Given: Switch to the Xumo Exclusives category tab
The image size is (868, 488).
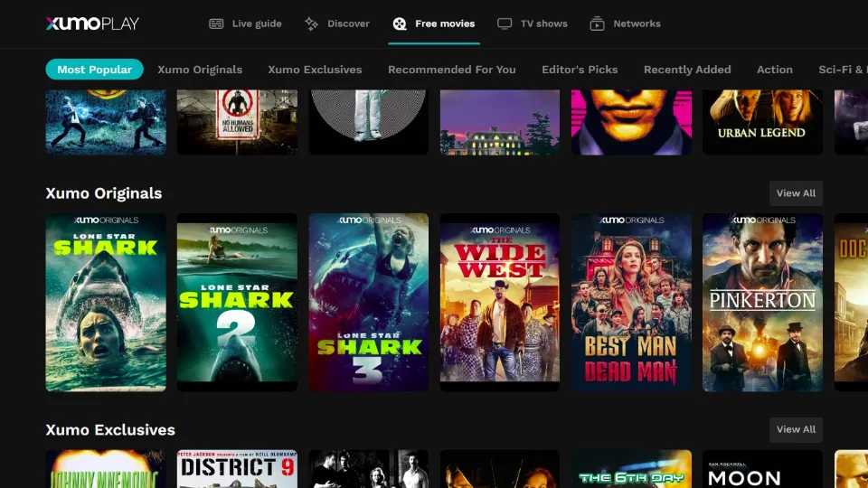Looking at the screenshot, I should (x=315, y=70).
